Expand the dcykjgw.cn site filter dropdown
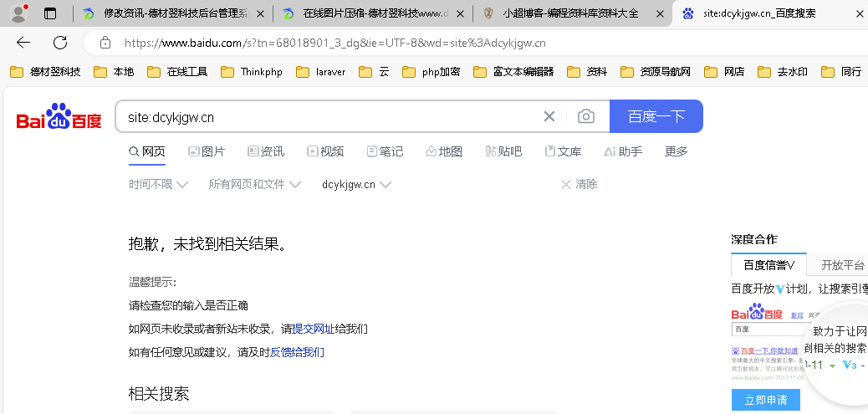The height and width of the screenshot is (414, 868). coord(356,184)
